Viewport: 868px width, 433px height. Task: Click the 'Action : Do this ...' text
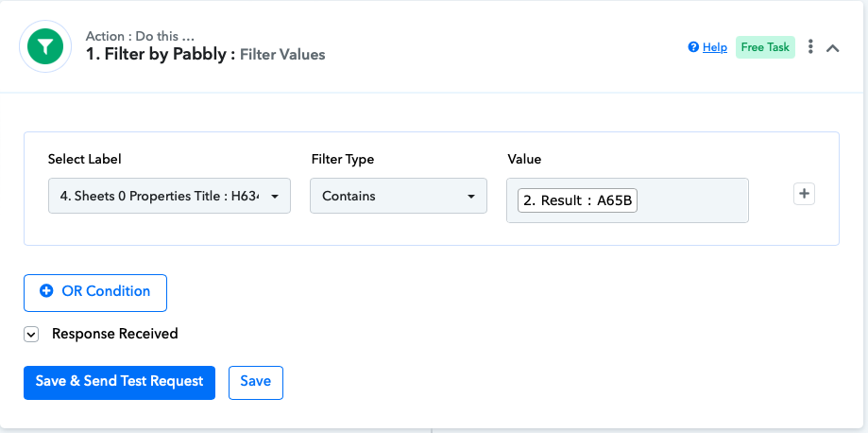pos(140,36)
